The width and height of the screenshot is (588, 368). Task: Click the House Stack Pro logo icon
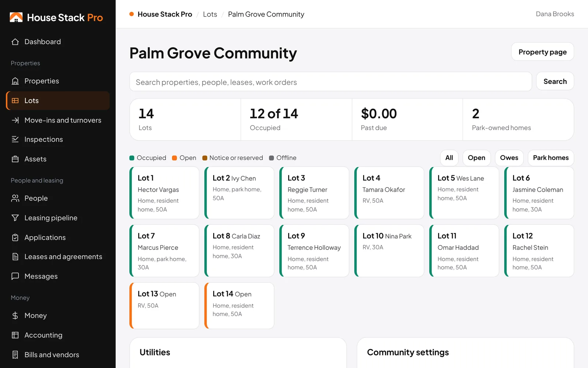(x=16, y=17)
